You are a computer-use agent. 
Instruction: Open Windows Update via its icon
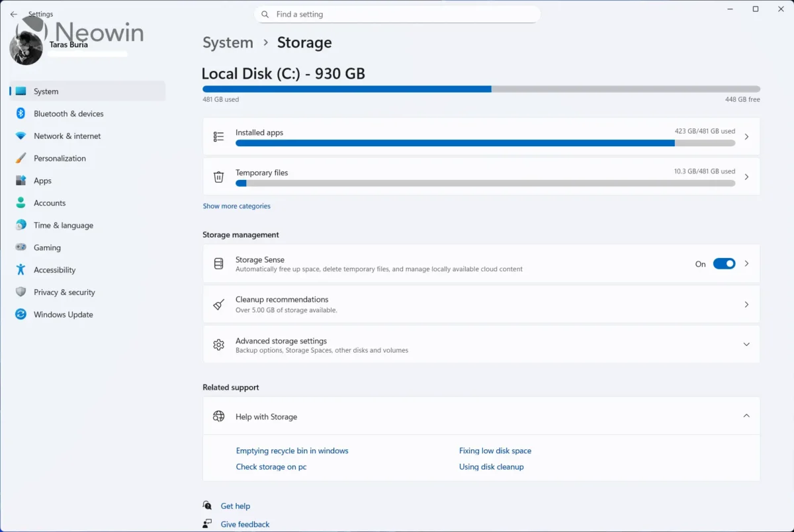coord(21,314)
